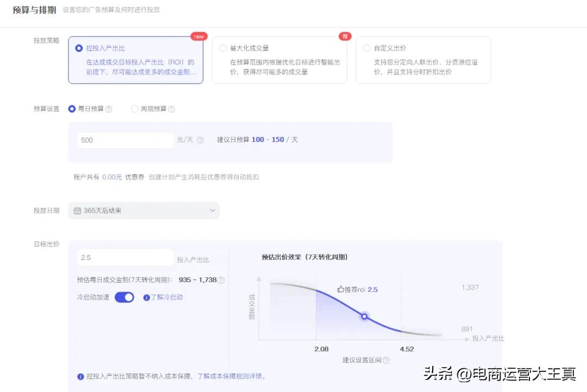Select the 每日预算 radio button
This screenshot has height=392, width=587.
click(x=72, y=109)
